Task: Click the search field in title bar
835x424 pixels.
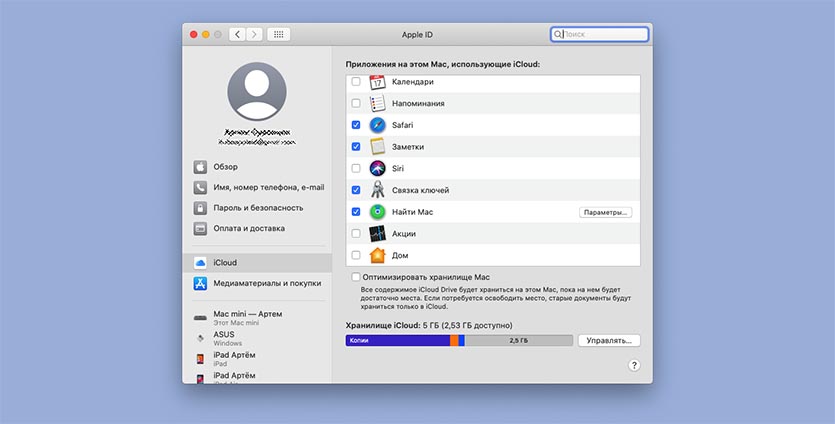Action: (603, 34)
